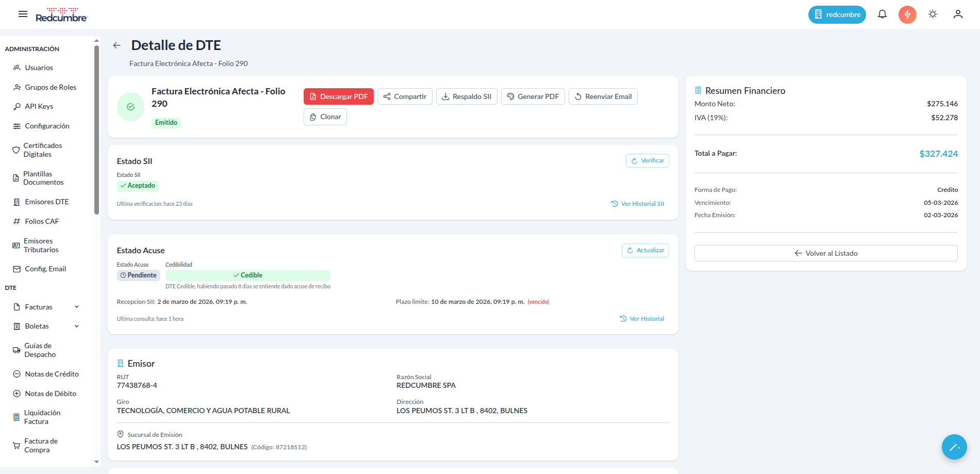
Task: Click the Config. Email envelope icon
Action: coord(16,269)
